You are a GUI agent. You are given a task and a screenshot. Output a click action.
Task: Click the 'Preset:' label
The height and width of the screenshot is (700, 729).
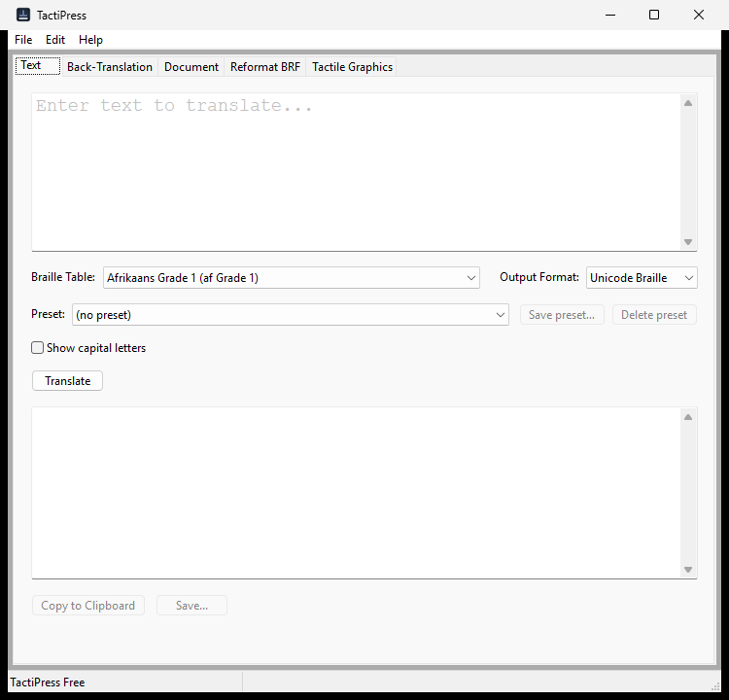pos(48,314)
